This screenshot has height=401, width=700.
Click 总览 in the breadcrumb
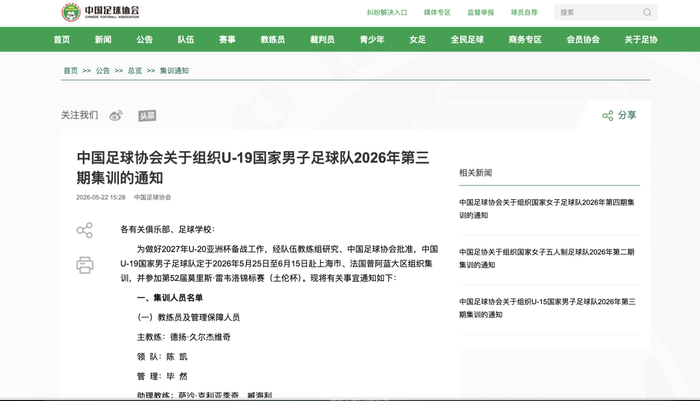(x=135, y=71)
